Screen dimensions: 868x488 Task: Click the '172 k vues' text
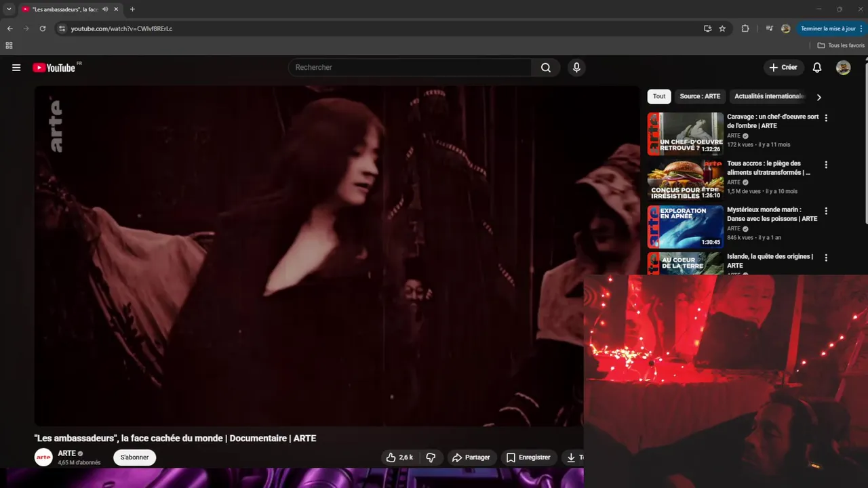click(x=740, y=144)
